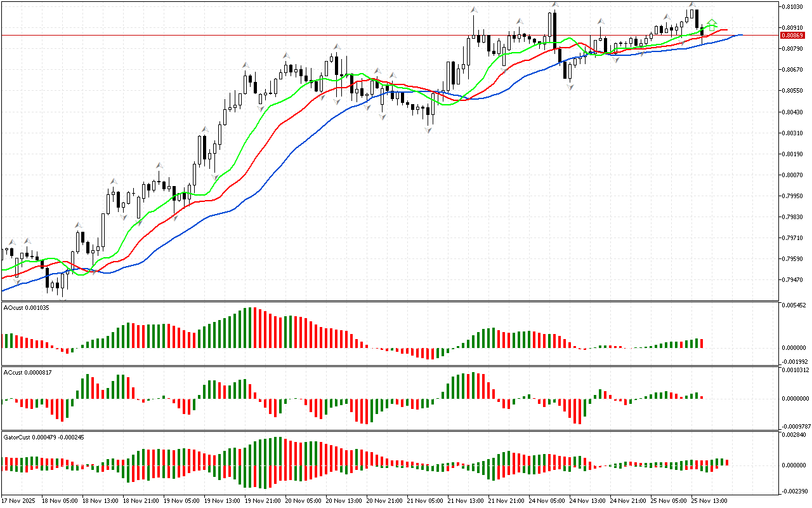The height and width of the screenshot is (508, 812).
Task: Click the up fractal above the 20 Nov 13:00 high
Action: tap(337, 46)
